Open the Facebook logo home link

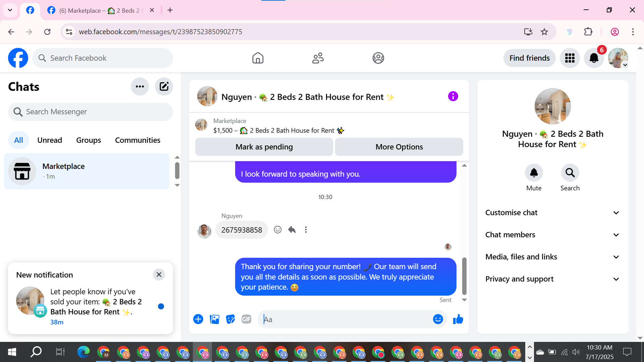(18, 58)
